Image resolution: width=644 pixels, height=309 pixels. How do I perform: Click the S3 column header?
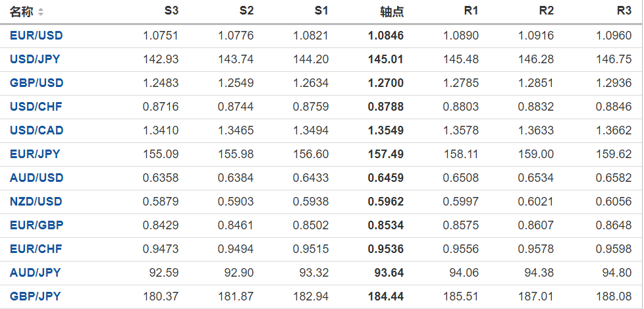(171, 11)
